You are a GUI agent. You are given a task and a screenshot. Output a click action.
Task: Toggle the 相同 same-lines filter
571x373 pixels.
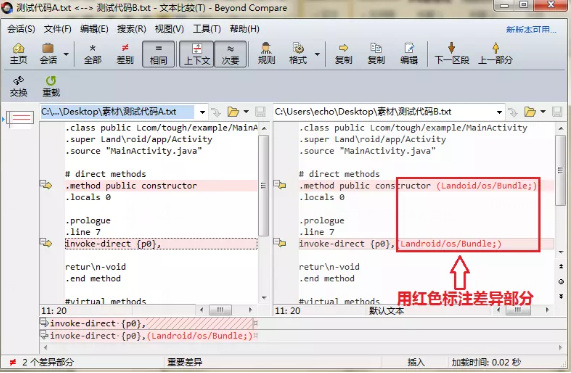point(158,54)
